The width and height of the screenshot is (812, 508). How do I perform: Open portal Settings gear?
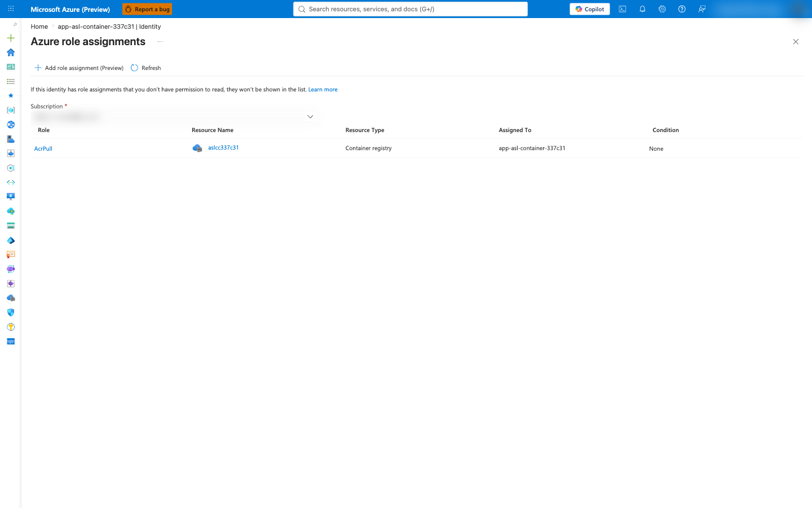tap(662, 9)
